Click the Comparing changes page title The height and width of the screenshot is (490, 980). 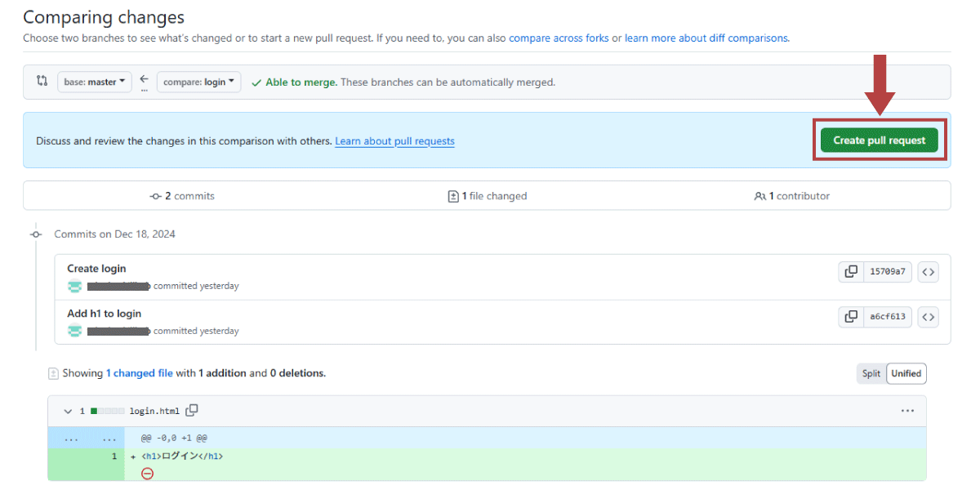point(104,17)
